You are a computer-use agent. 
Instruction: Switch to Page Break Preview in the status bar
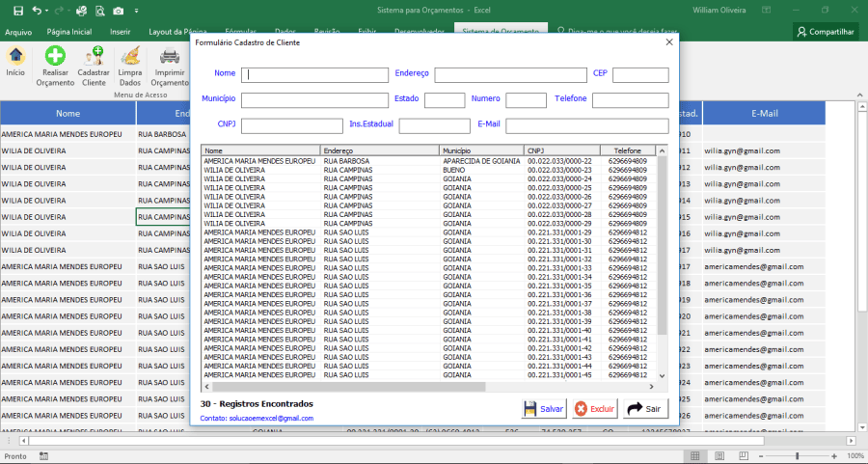pos(744,456)
